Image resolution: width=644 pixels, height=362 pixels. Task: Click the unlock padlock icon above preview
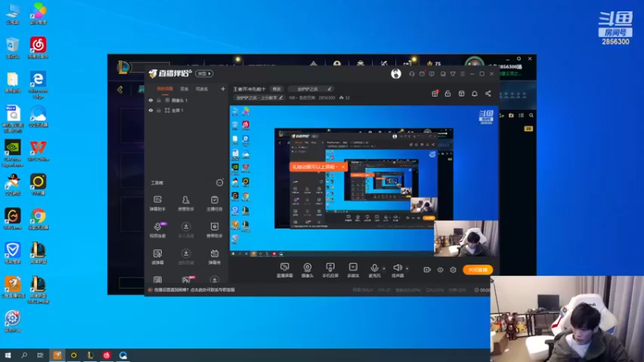point(448,93)
